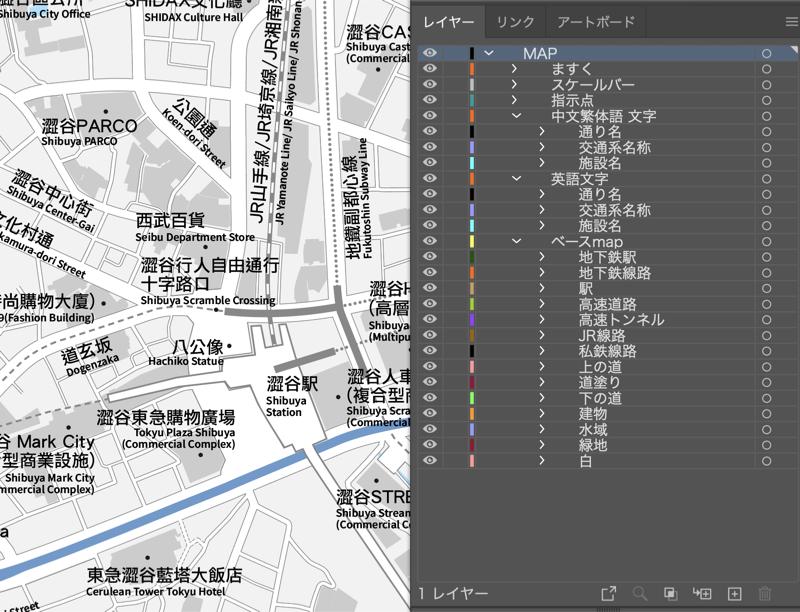Expand the 緑地 sublayer
The width and height of the screenshot is (800, 612).
[x=542, y=445]
